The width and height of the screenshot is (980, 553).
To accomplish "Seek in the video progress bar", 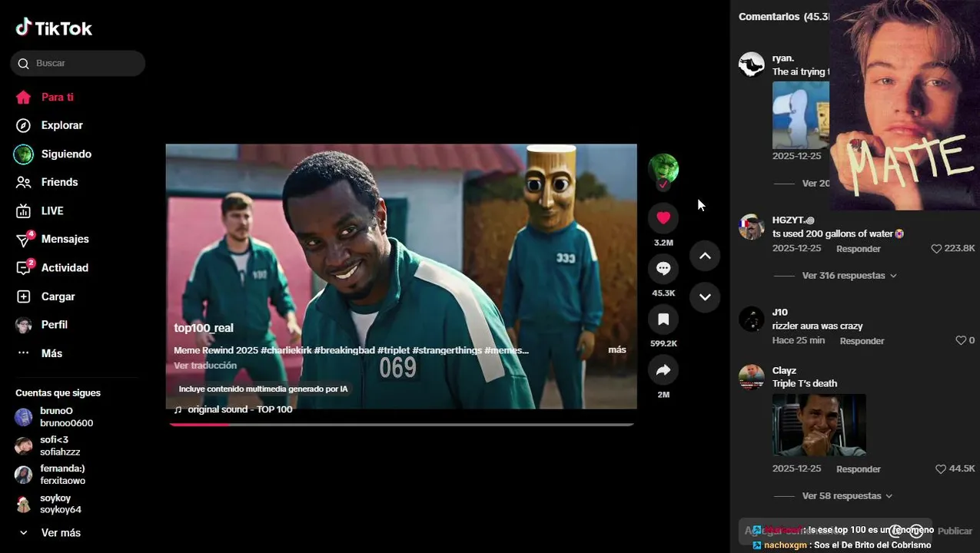I will (x=401, y=424).
